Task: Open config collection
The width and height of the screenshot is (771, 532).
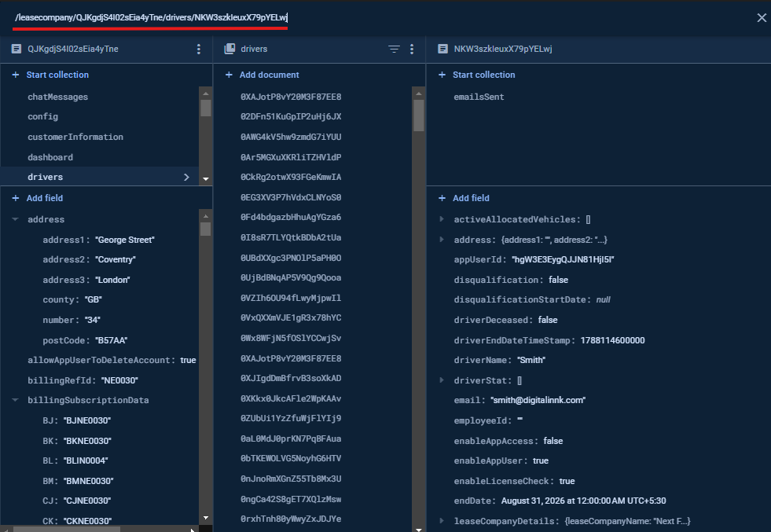Action: (42, 116)
